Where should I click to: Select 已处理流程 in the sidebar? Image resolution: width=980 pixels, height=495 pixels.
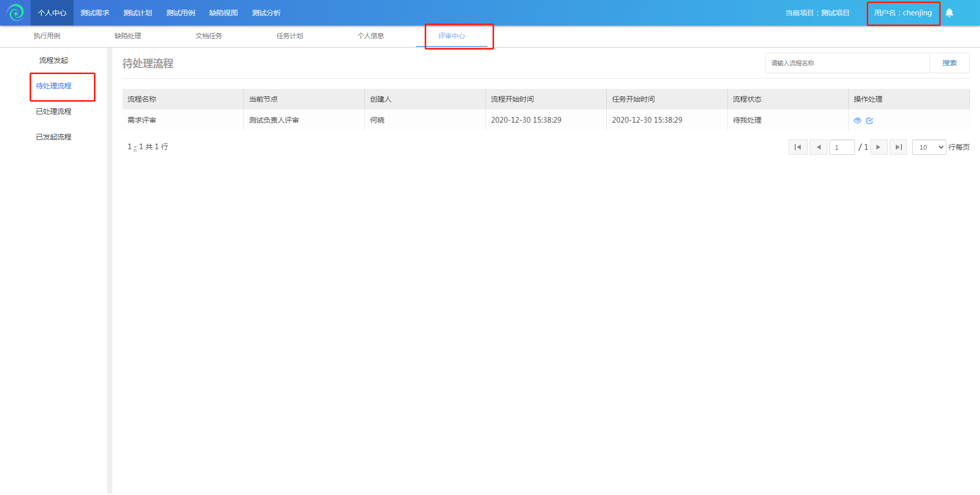tap(54, 111)
